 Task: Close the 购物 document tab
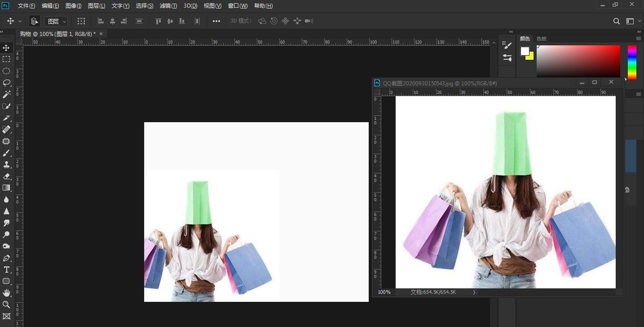pyautogui.click(x=101, y=34)
